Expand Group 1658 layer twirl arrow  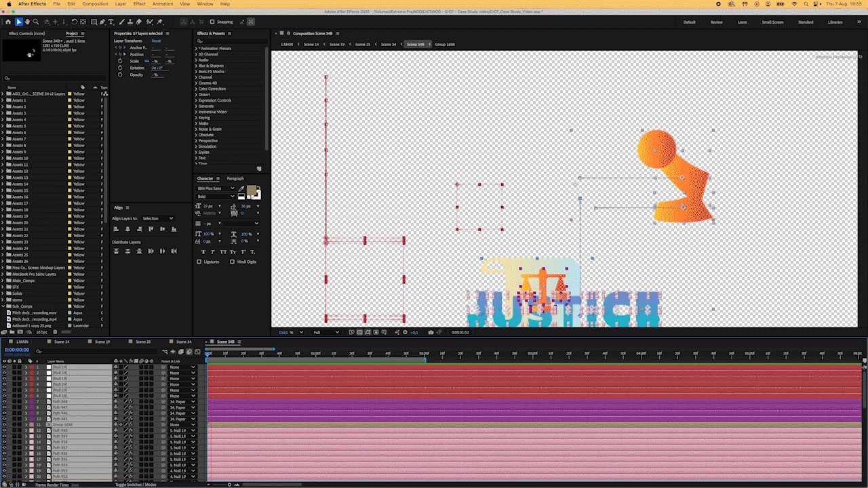click(x=26, y=424)
